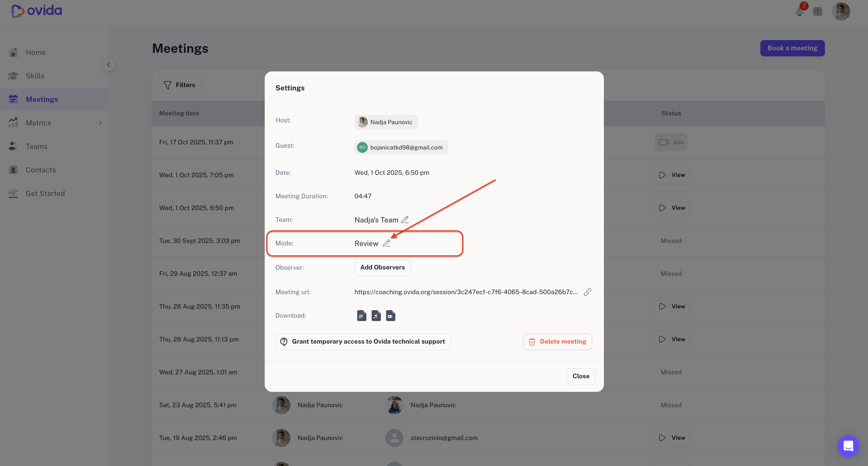
Task: Click the Get Started icon
Action: (x=13, y=193)
